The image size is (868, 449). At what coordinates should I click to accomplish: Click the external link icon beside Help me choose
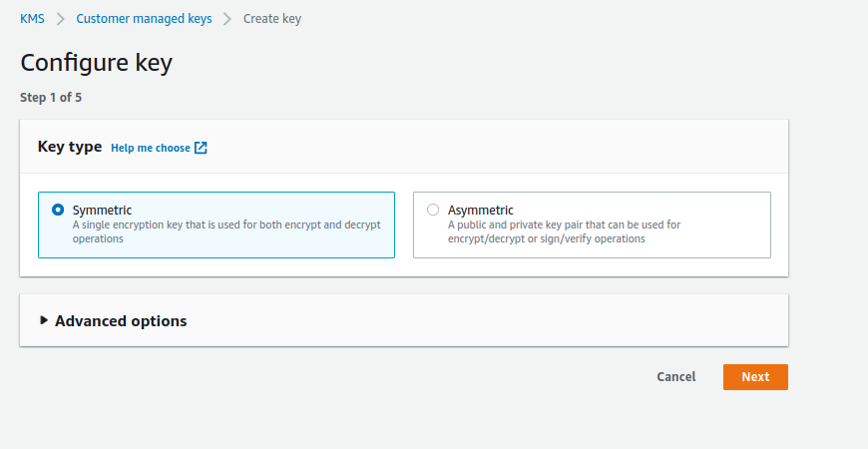point(201,148)
